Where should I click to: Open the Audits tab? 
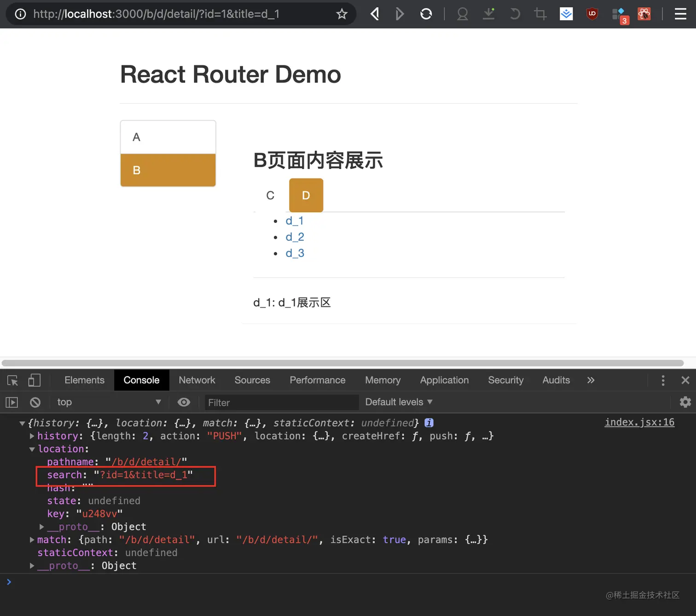(556, 380)
